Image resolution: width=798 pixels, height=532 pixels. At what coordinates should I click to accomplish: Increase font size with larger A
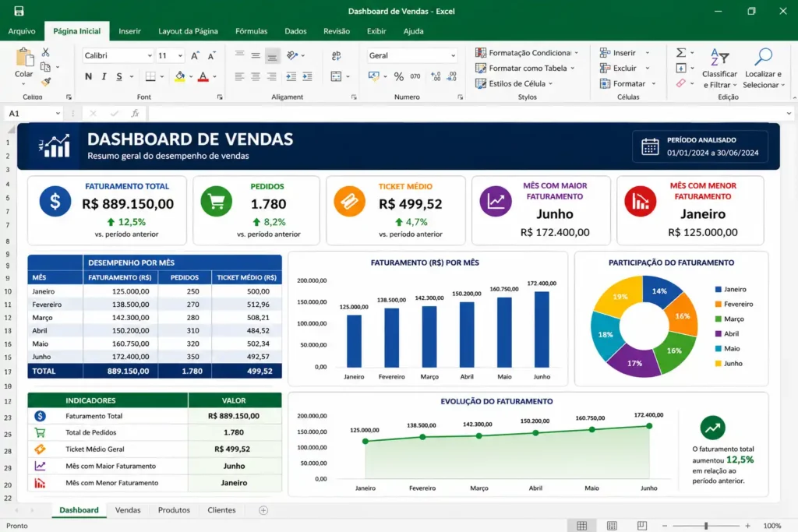(x=195, y=55)
